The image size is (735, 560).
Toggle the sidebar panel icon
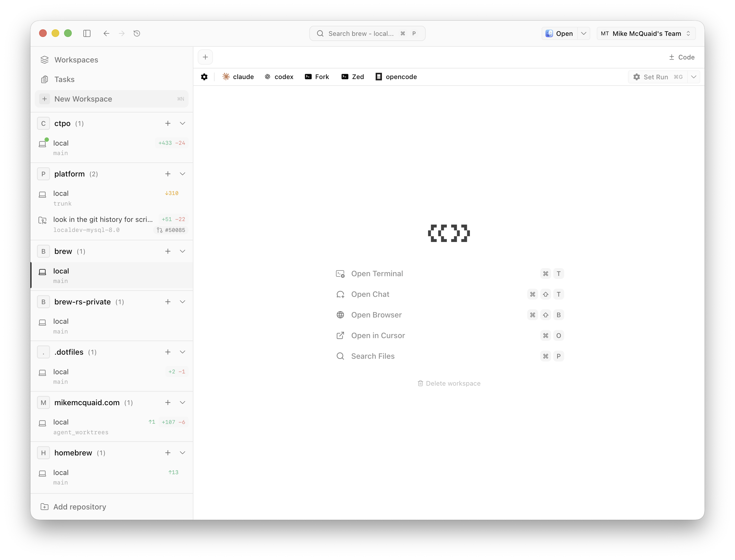click(x=87, y=33)
